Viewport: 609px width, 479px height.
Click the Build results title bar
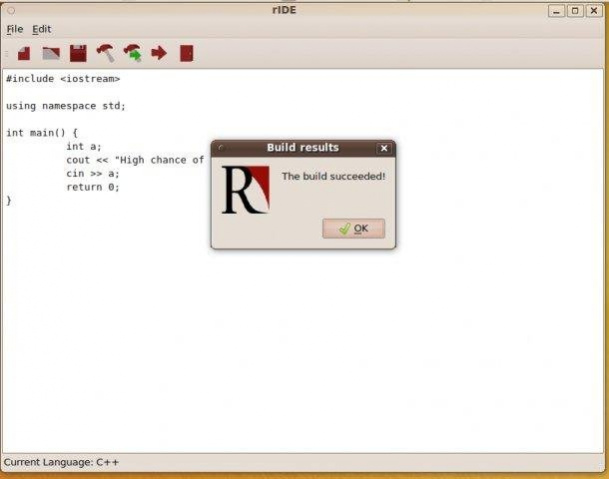pyautogui.click(x=303, y=148)
